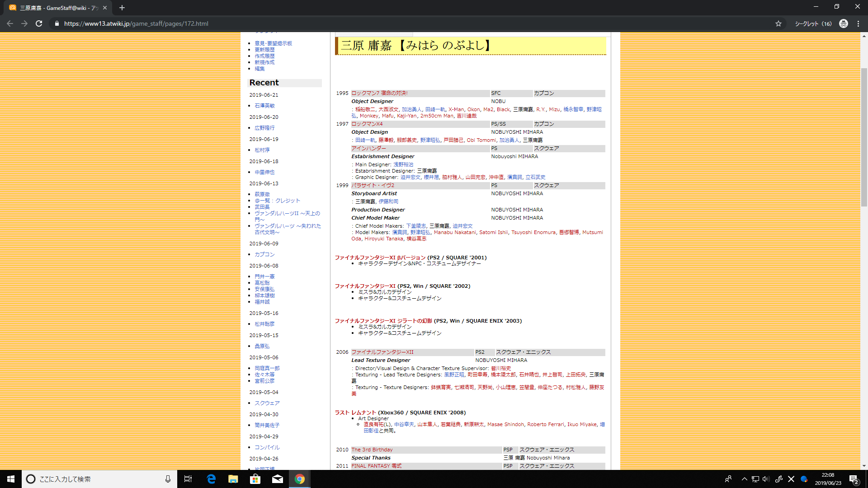Go back with the browser back arrow

click(x=10, y=23)
